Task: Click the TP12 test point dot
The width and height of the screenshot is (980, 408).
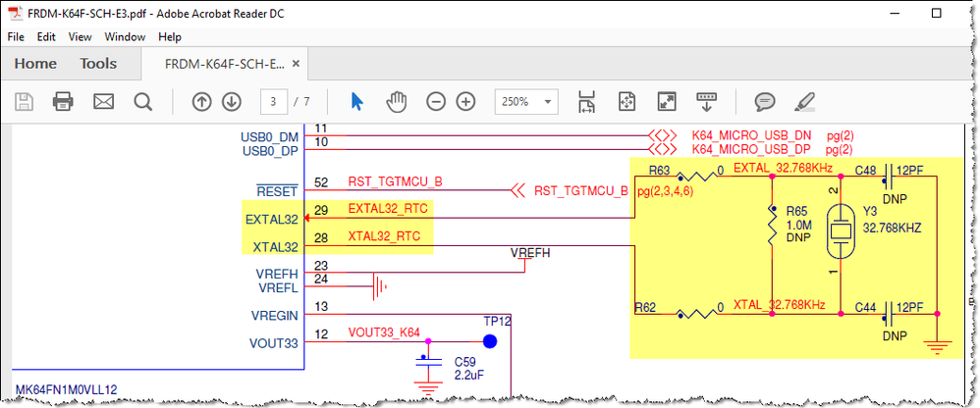Action: click(x=490, y=341)
